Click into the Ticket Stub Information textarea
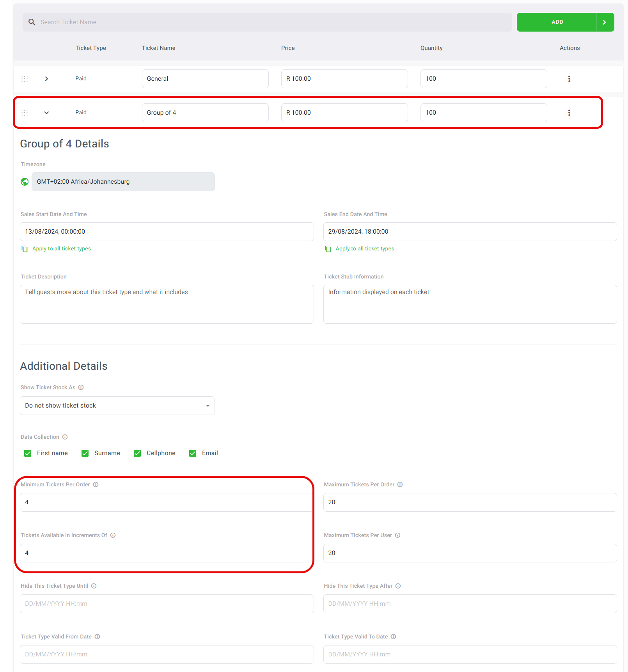 [x=470, y=304]
